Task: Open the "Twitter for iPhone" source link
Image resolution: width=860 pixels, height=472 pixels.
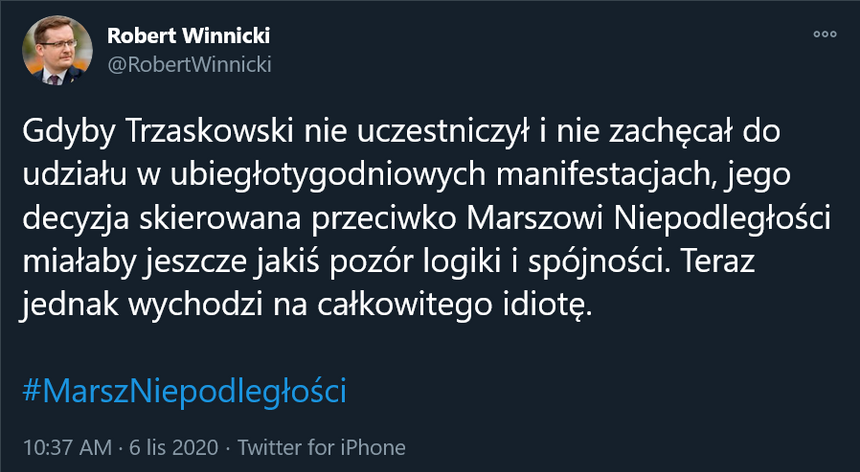Action: coord(321,447)
